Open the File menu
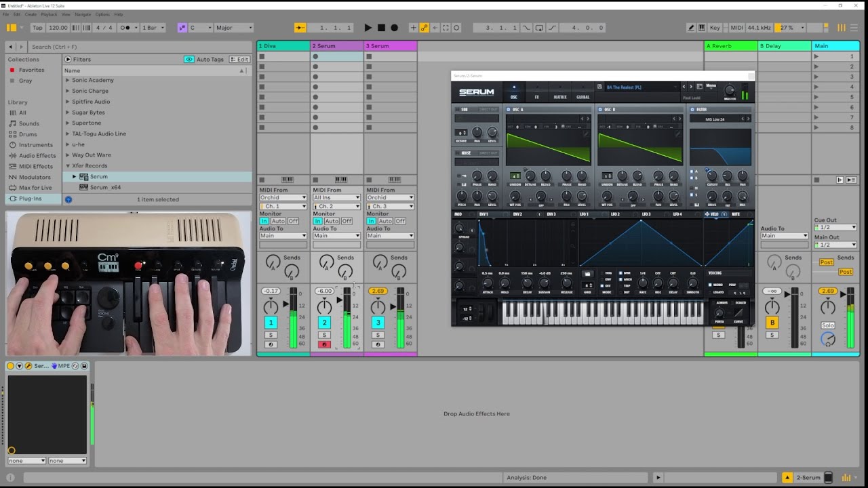 pos(6,14)
